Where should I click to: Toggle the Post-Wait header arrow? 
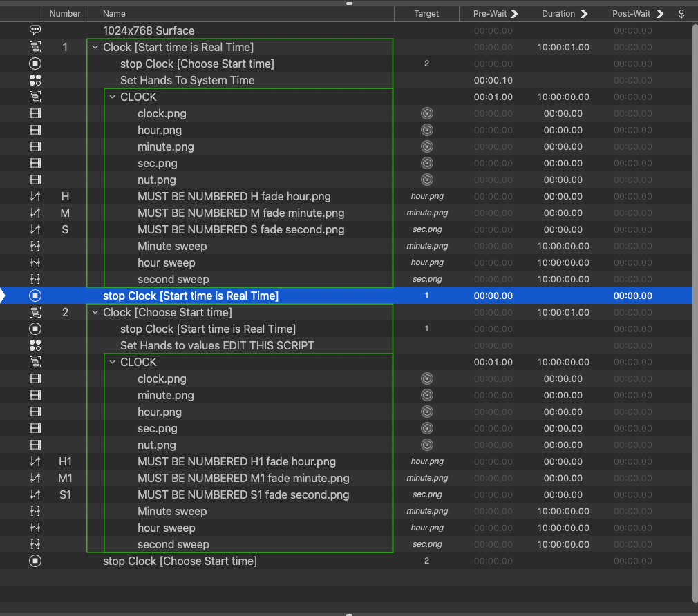(x=659, y=14)
